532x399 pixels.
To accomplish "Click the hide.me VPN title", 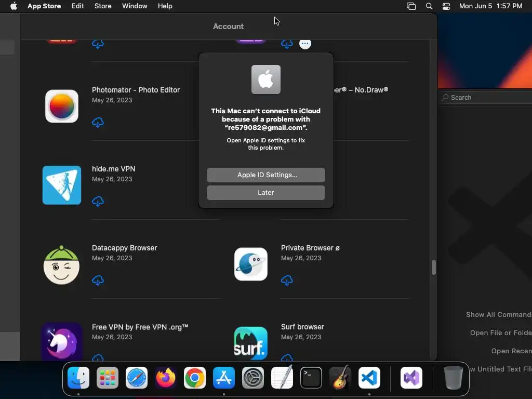I will click(x=114, y=169).
